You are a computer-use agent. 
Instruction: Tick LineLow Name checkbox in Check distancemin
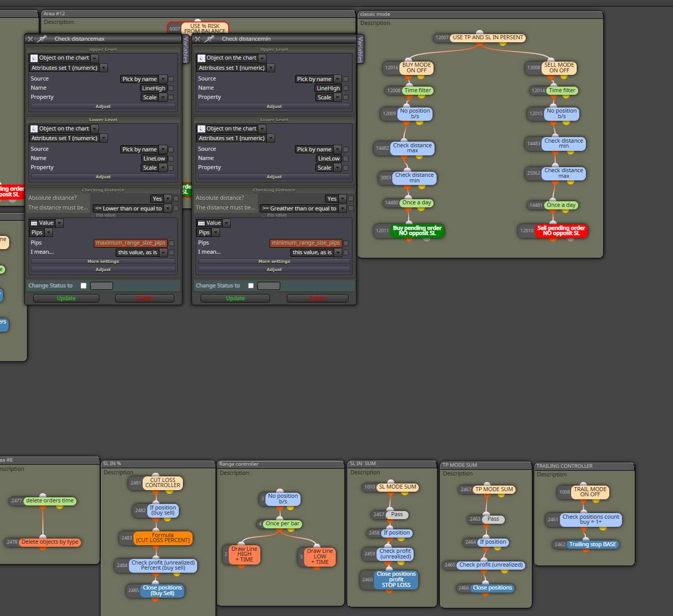345,158
